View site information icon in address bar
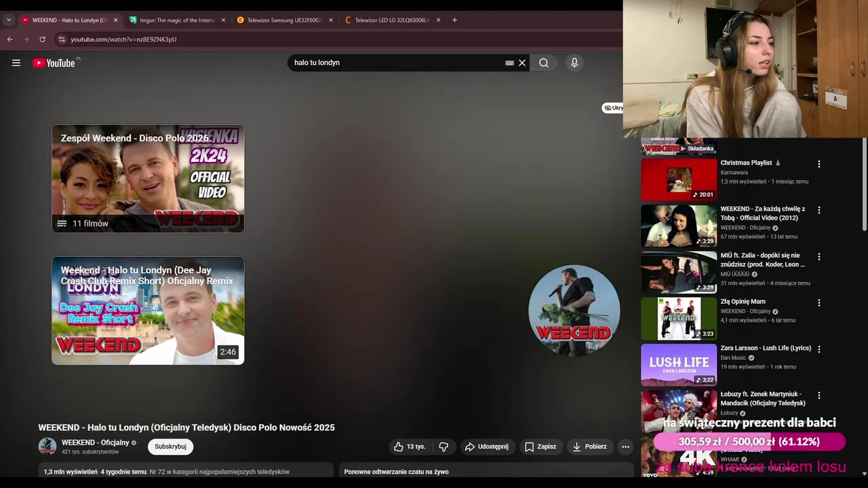 (62, 39)
